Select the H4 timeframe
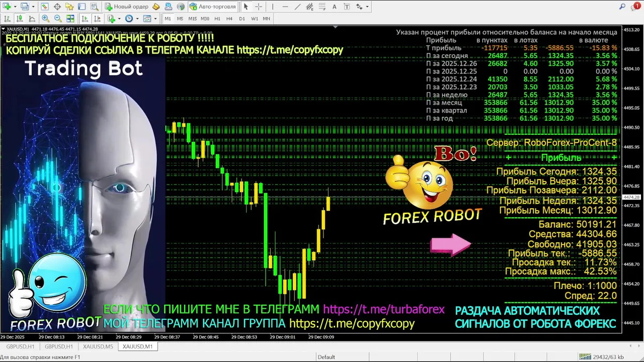 tap(229, 19)
